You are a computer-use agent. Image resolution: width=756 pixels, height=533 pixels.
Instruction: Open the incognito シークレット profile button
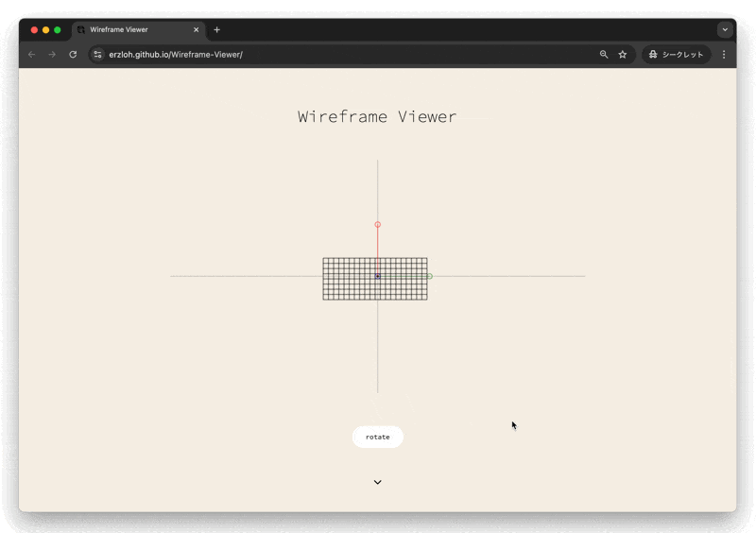pyautogui.click(x=676, y=55)
